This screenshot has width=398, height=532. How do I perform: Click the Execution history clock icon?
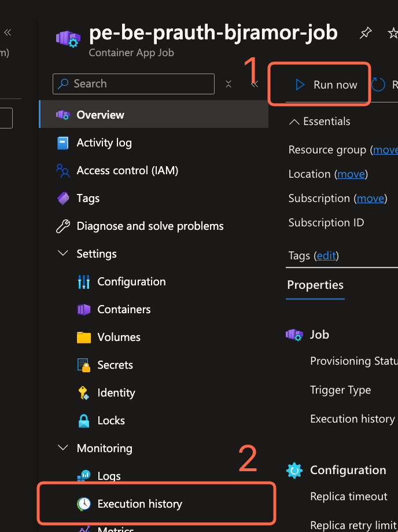84,504
